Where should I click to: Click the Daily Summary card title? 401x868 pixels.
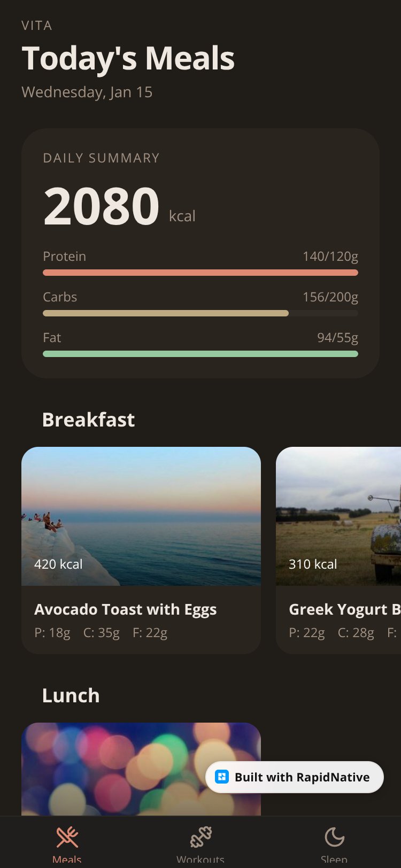coord(101,158)
